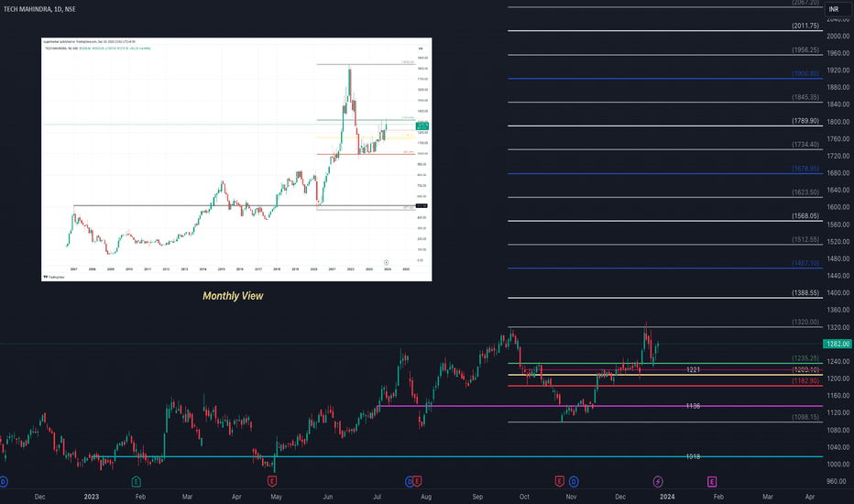The width and height of the screenshot is (854, 504).
Task: Click the blue (1900.80) level label
Action: [x=805, y=73]
